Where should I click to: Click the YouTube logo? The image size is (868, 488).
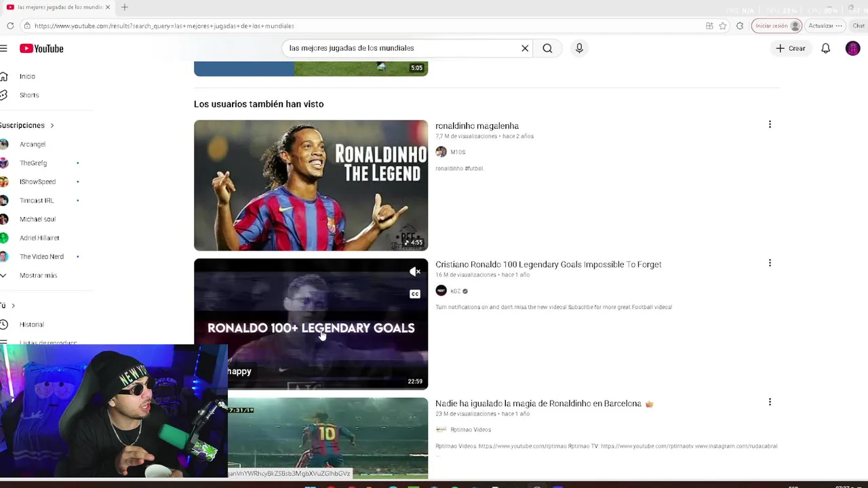coord(41,48)
